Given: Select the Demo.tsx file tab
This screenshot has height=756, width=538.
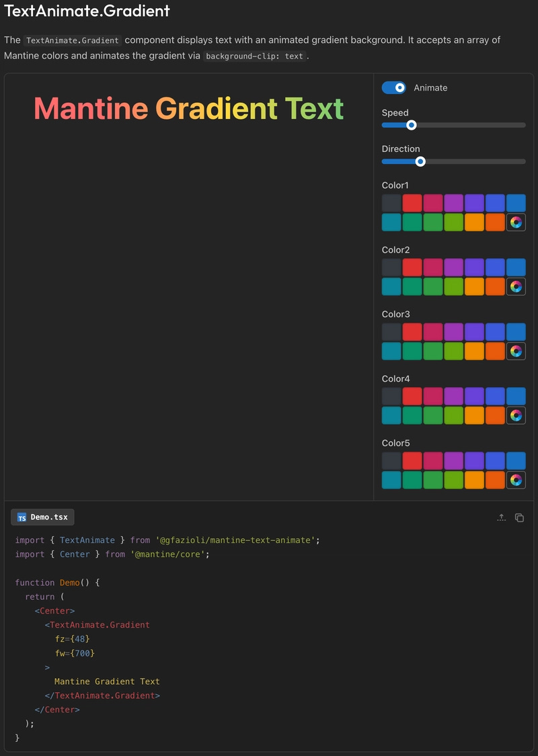Looking at the screenshot, I should point(42,517).
